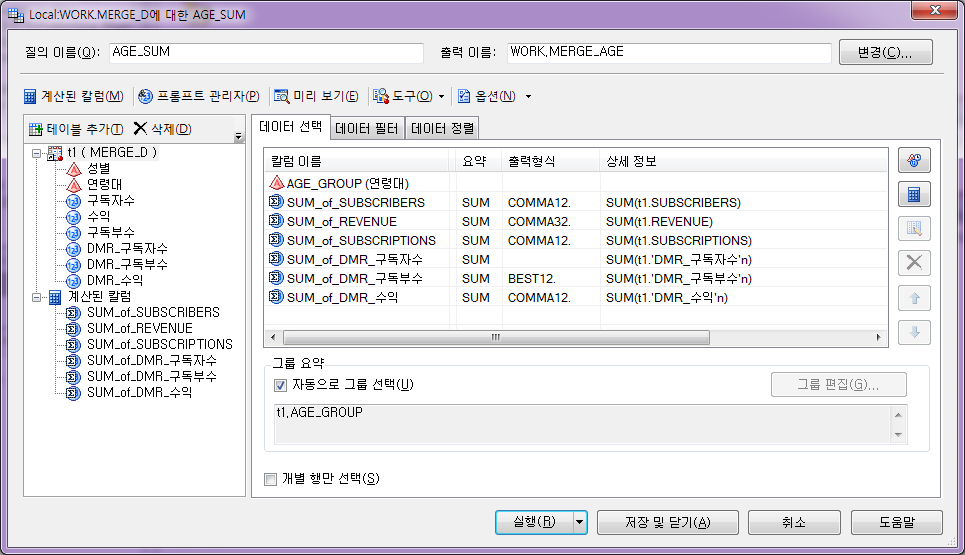Select SUM_of_REVENUE row in the column table
This screenshot has height=555, width=965.
[x=576, y=222]
